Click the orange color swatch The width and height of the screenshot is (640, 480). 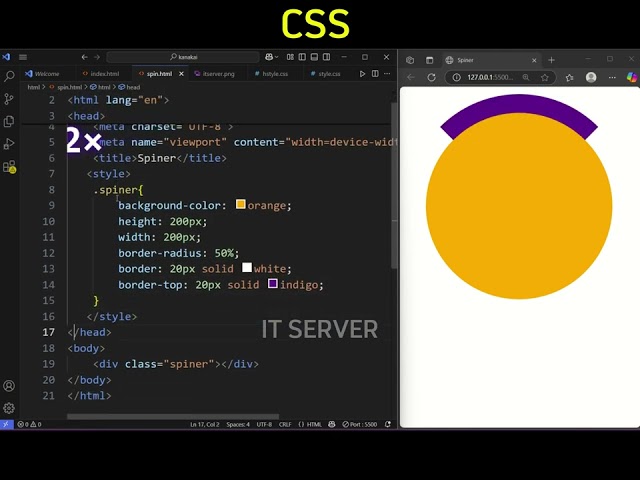point(241,204)
